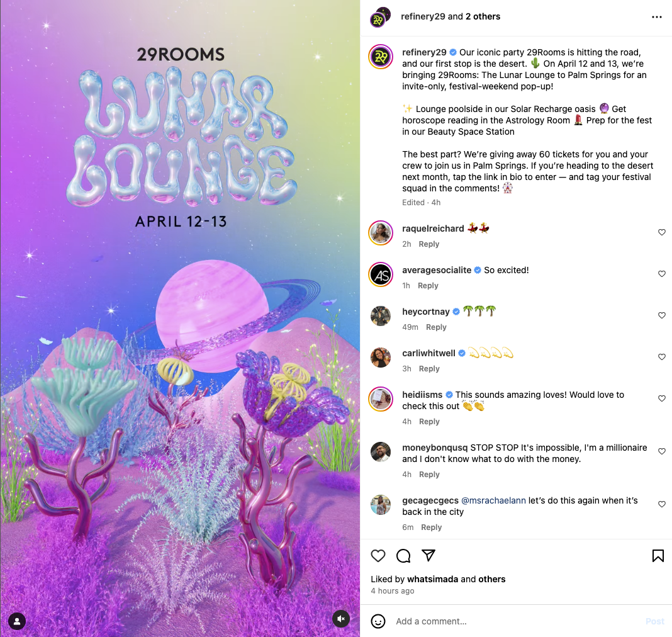672x637 pixels.
Task: Like raquelreichard's comment
Action: 662,232
